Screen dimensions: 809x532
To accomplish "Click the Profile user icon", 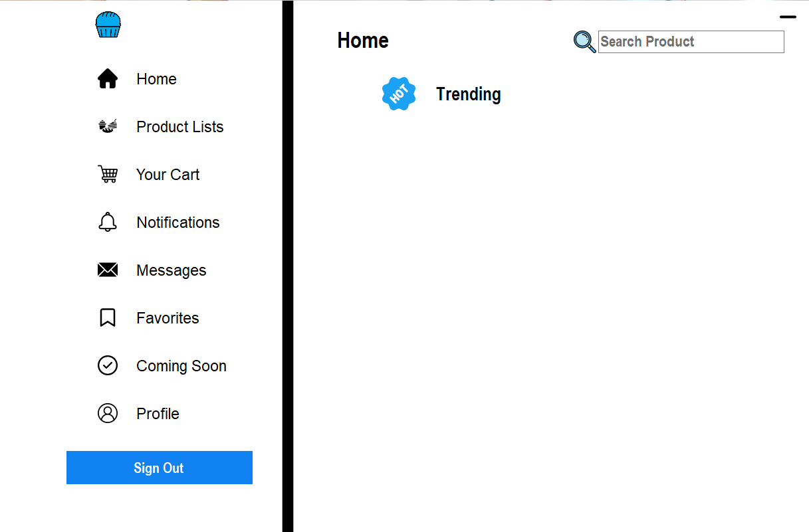I will 108,413.
